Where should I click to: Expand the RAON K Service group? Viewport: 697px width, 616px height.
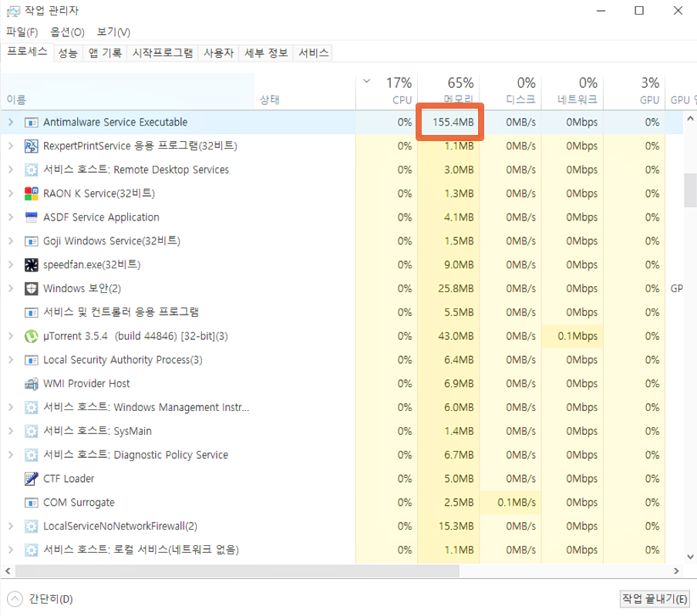(11, 194)
